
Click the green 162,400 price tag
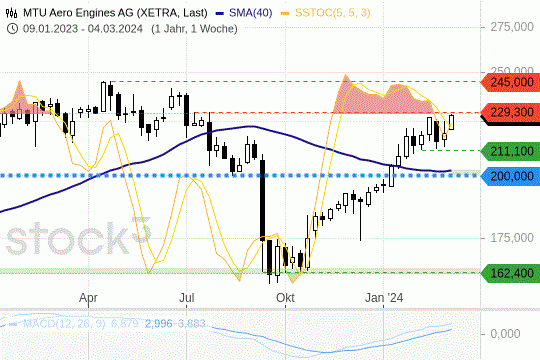tap(510, 273)
